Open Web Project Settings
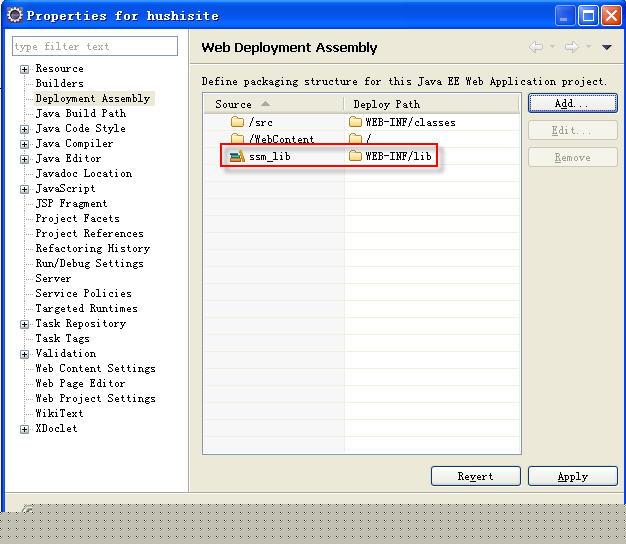Image resolution: width=626 pixels, height=544 pixels. pos(95,398)
